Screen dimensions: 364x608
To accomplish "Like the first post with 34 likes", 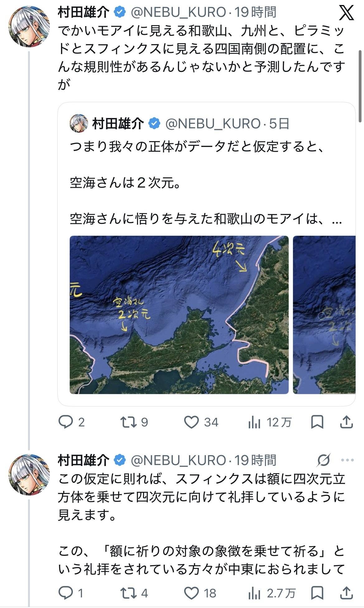I will [x=201, y=422].
